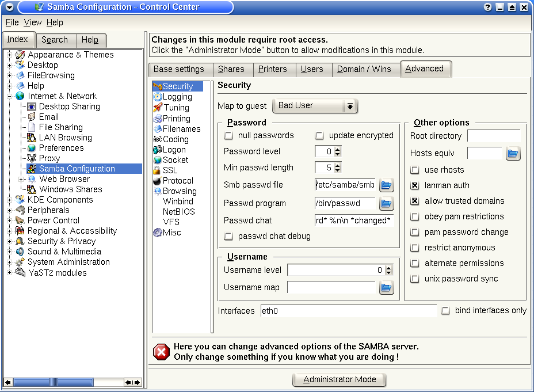Expand KDE Components tree node
Screen dimensions: 534x392
10,200
